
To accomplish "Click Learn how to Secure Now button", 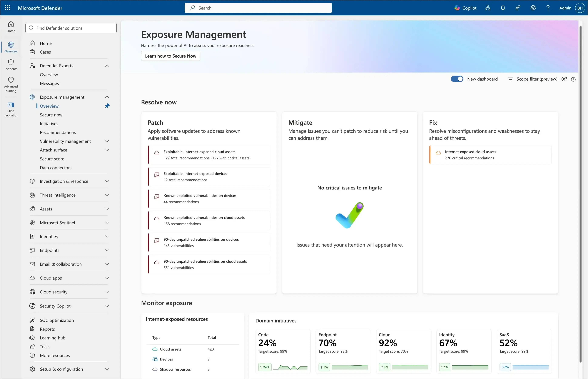I will (x=170, y=56).
